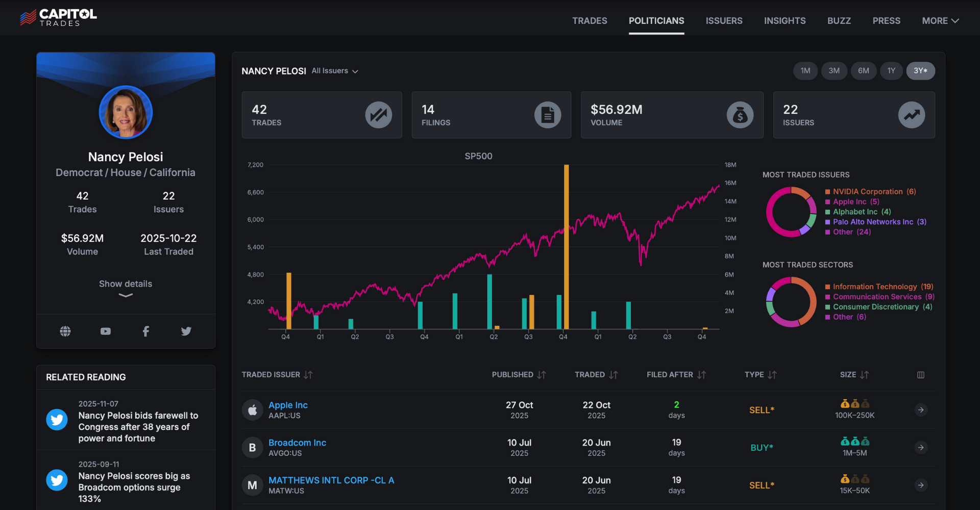Open the MORE navigation menu

(940, 21)
